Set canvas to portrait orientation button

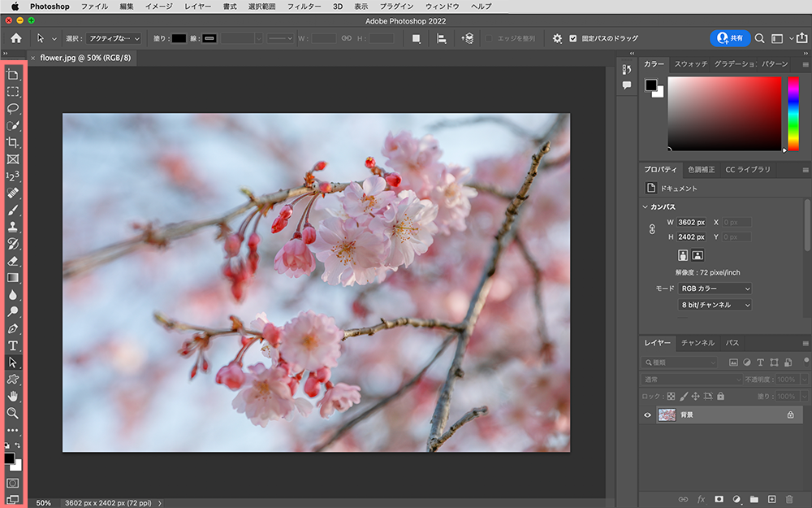[683, 255]
